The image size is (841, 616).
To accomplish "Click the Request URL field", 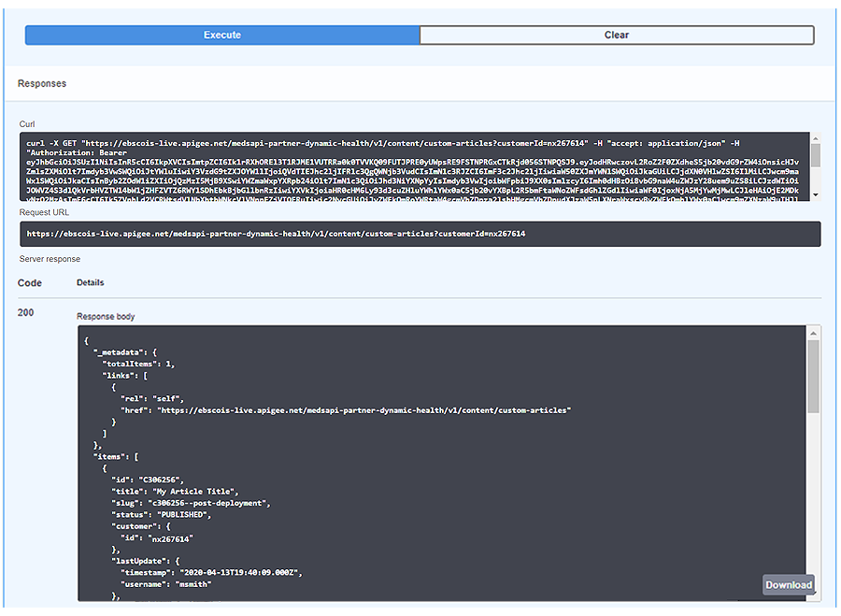I will click(420, 234).
